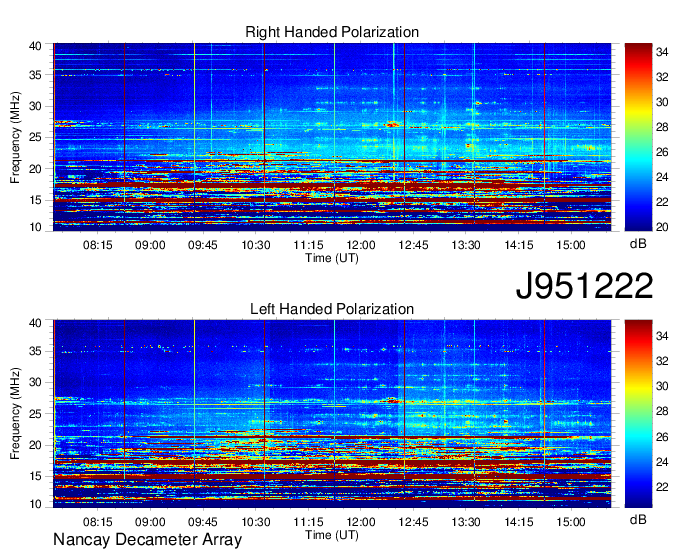The width and height of the screenshot is (680, 552).
Task: Select the J951222 observation label
Action: pos(584,286)
